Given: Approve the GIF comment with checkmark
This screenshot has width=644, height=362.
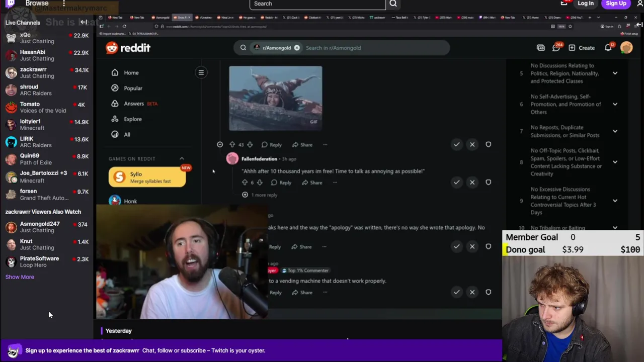Looking at the screenshot, I should [x=456, y=145].
